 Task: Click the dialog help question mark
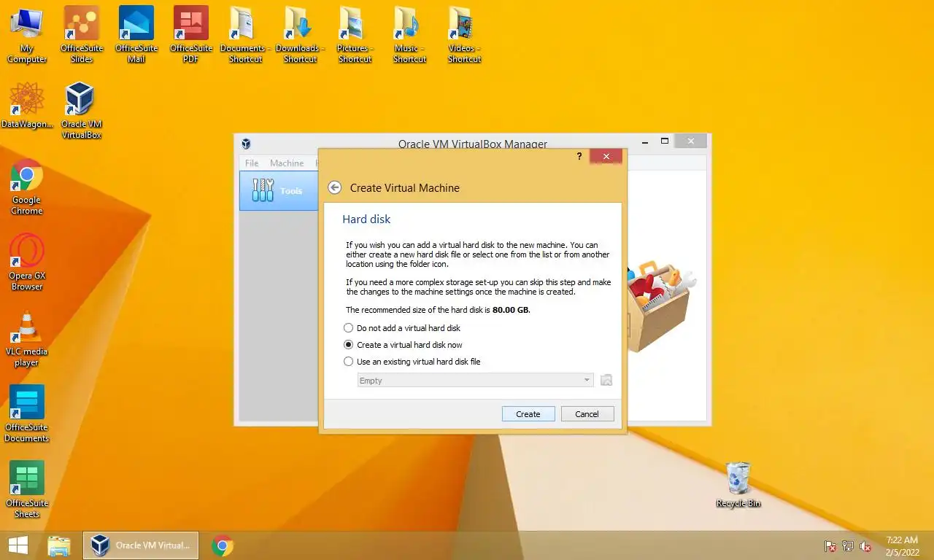579,156
